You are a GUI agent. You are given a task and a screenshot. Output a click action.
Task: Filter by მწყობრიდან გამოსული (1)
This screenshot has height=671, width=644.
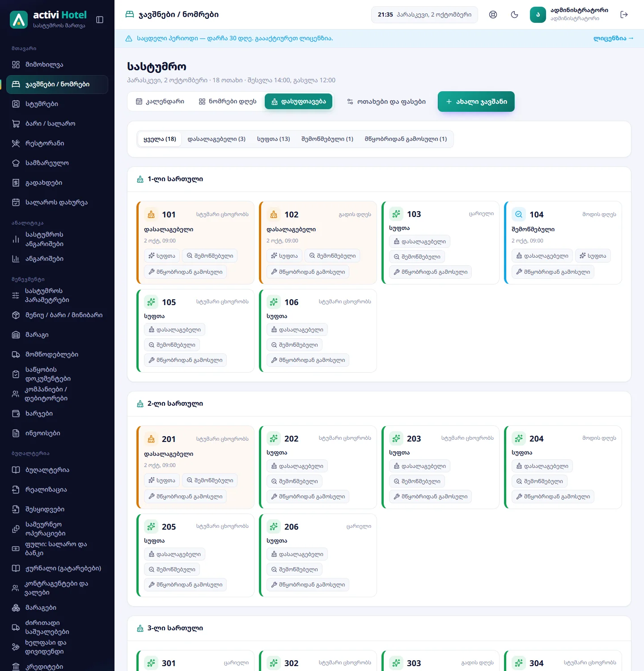[406, 139]
